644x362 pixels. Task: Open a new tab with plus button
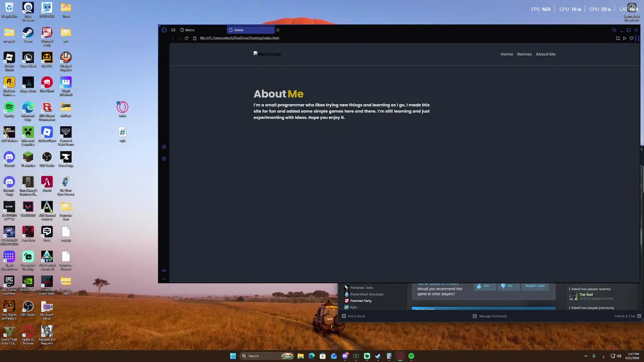pyautogui.click(x=278, y=30)
